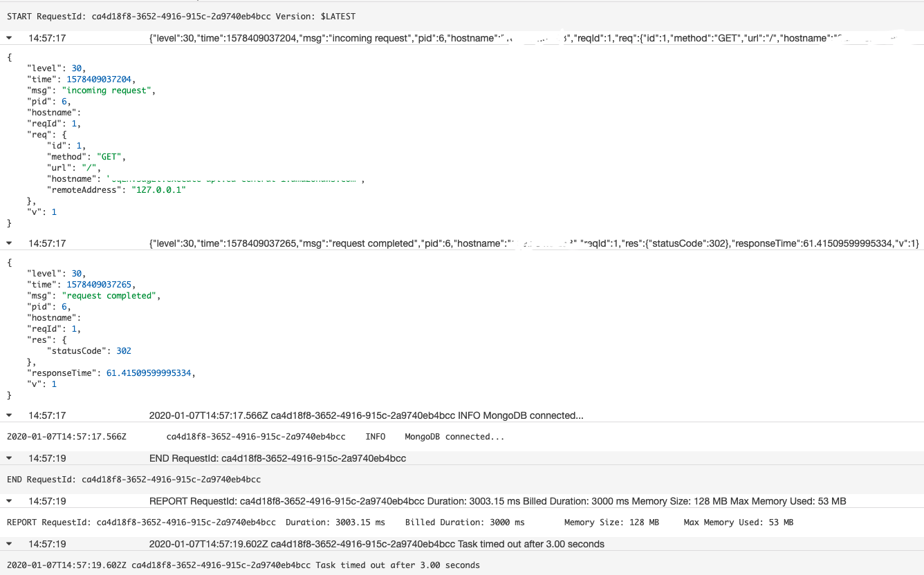
Task: Select the statusCode 302 value in the JSON
Action: pos(123,350)
